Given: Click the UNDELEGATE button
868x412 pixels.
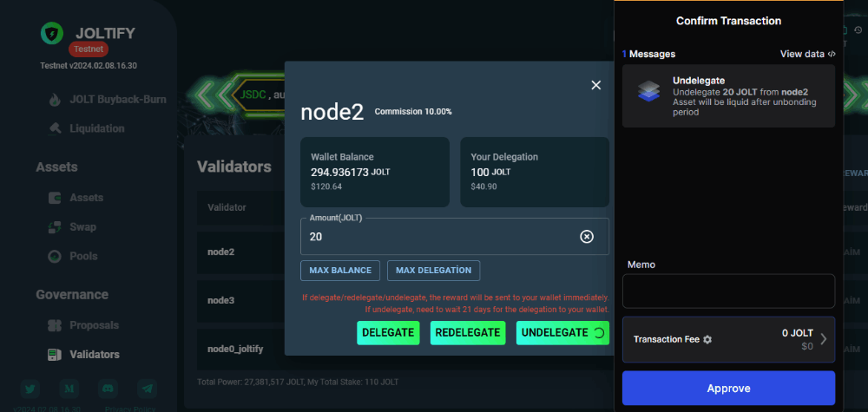Looking at the screenshot, I should 562,332.
